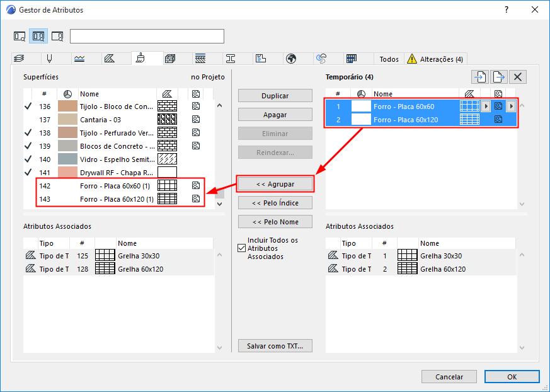The image size is (550, 392).
Task: Click the checkmark of row 136
Action: [x=28, y=106]
